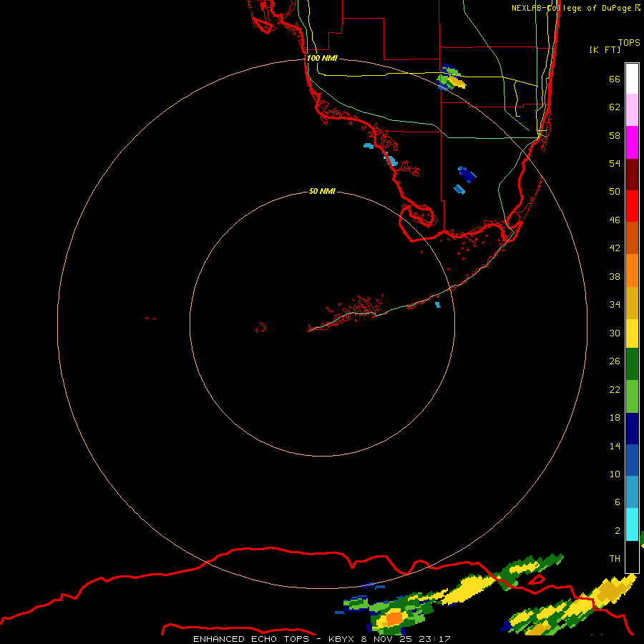Click the light-blue echo off the southwest coast
Image resolution: width=644 pixels, height=644 pixels.
[369, 146]
